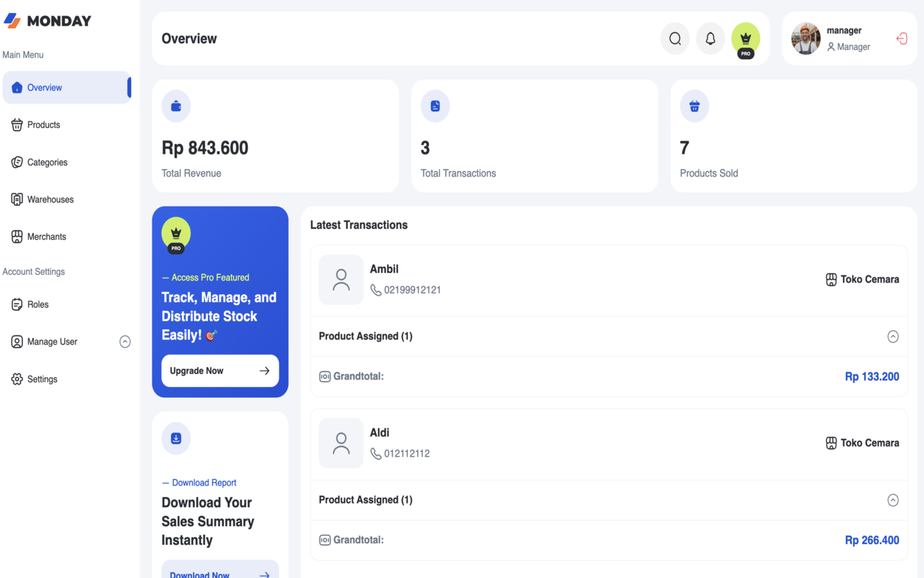The height and width of the screenshot is (578, 924).
Task: Open the notifications bell
Action: tap(710, 39)
